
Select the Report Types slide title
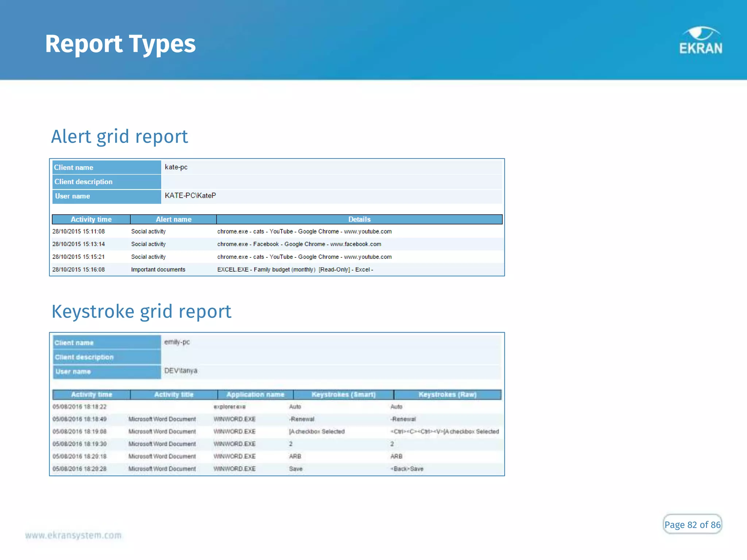point(120,44)
